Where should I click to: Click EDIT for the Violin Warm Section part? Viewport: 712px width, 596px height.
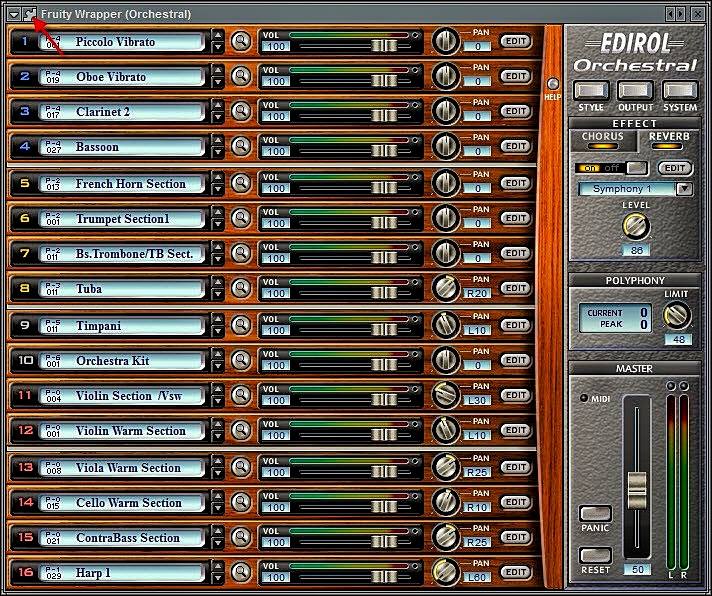pos(516,430)
